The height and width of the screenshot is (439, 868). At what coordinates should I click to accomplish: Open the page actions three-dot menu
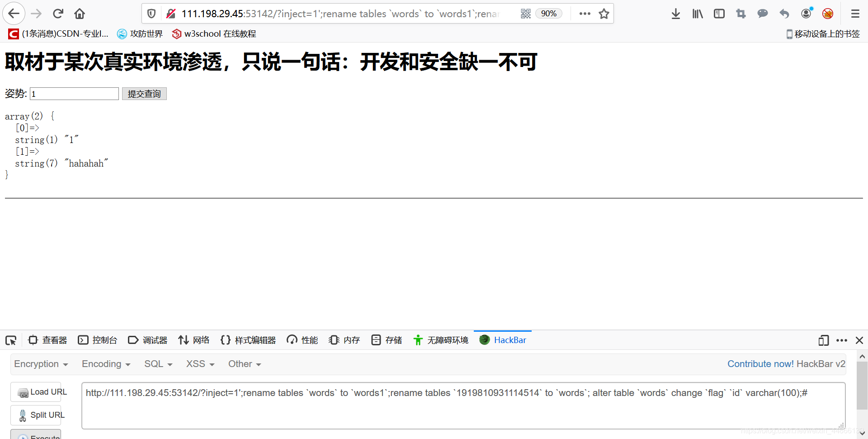[585, 14]
